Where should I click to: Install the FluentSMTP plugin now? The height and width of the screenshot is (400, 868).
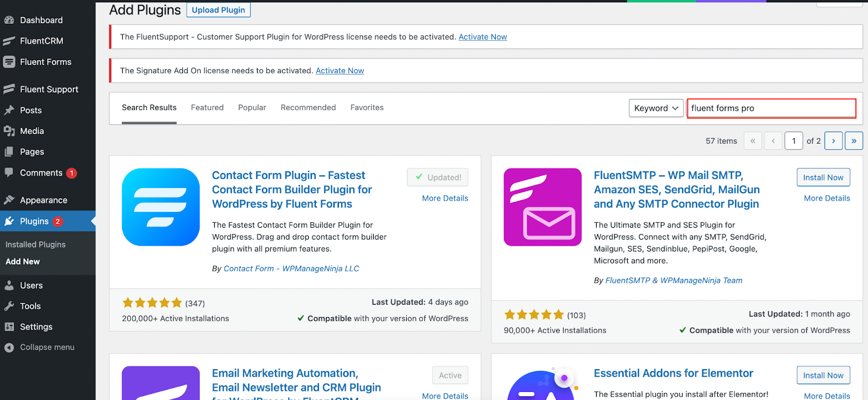coord(824,177)
